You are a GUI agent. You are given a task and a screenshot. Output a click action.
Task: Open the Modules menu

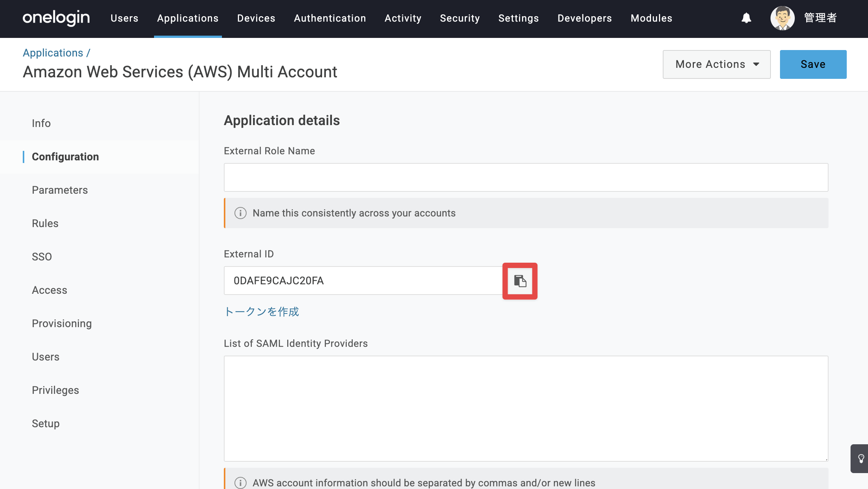pyautogui.click(x=651, y=18)
